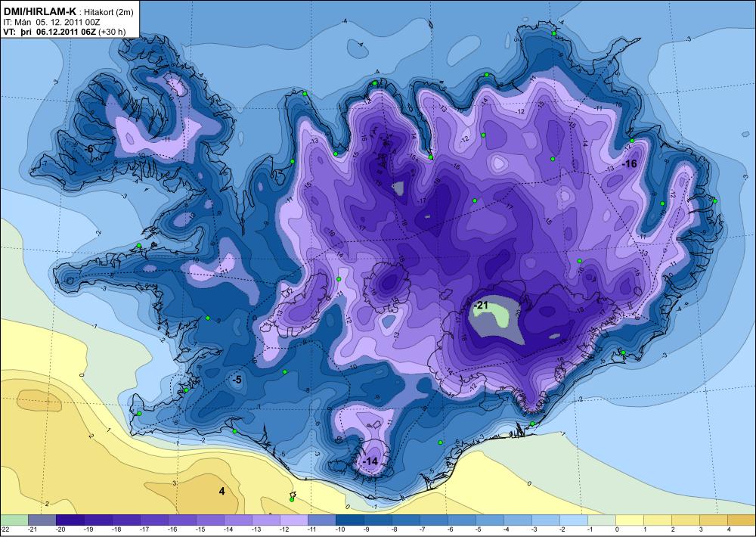Click the bold -21 label on the glacier

pyautogui.click(x=481, y=306)
